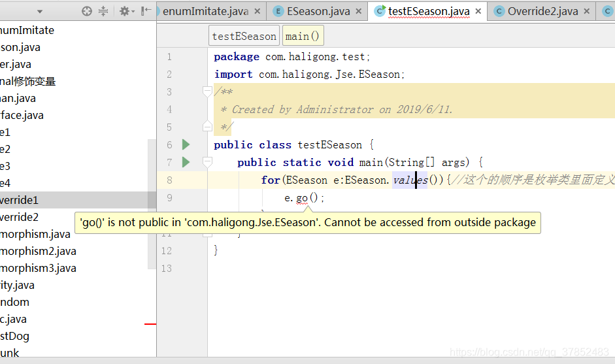The height and width of the screenshot is (364, 615).
Task: Select morphism2.java in project tree
Action: point(38,251)
